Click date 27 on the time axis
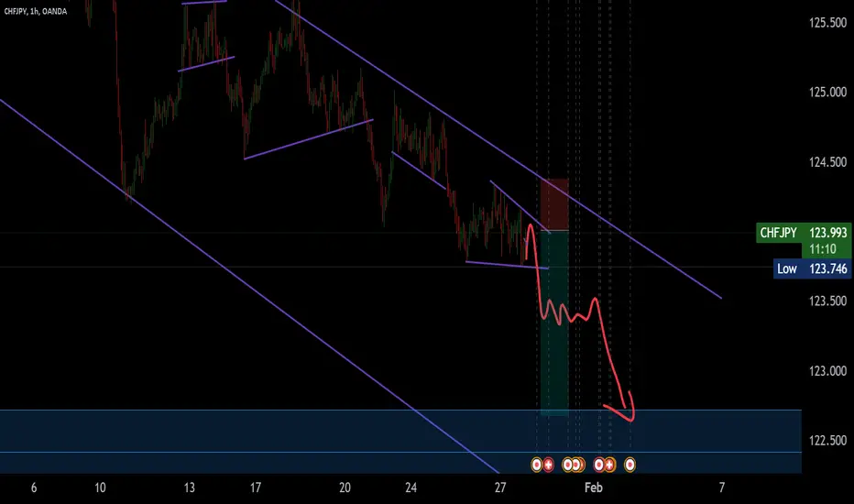 click(x=500, y=488)
